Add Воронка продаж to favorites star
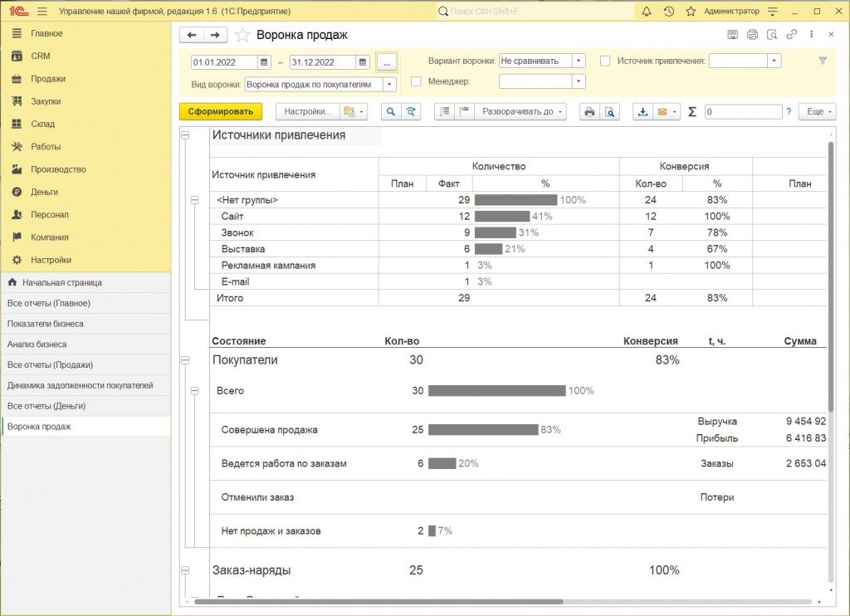 pyautogui.click(x=242, y=35)
